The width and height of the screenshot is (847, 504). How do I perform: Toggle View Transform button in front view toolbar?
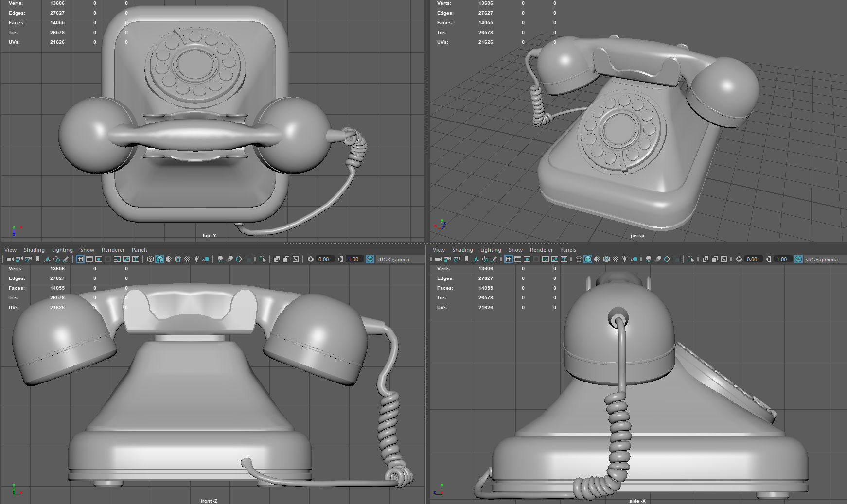coord(370,259)
